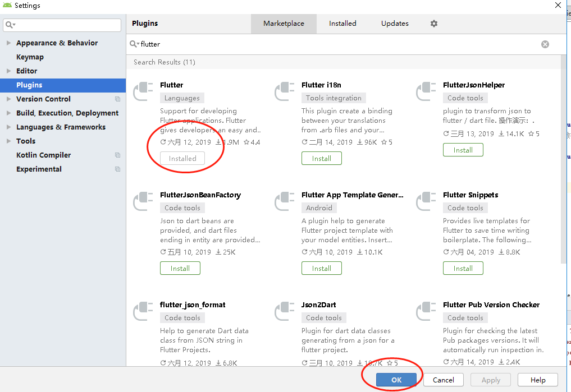Open the Experimental settings page
The width and height of the screenshot is (571, 392).
coord(39,169)
